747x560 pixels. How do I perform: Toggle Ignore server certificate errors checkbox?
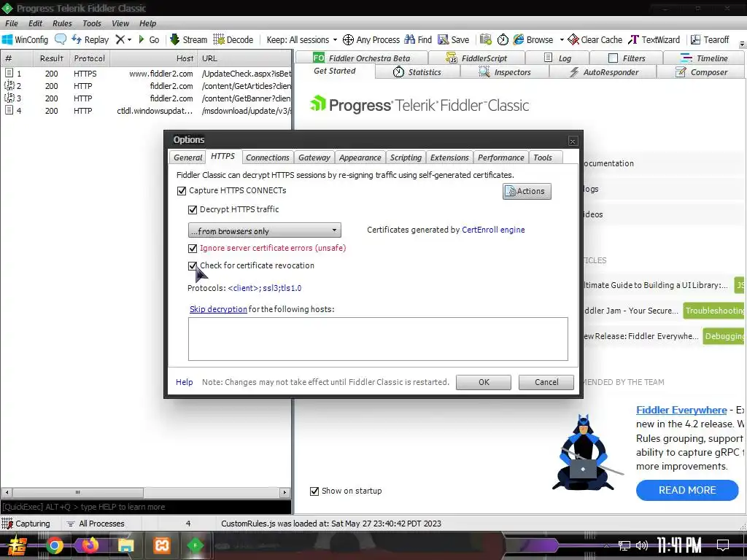click(x=193, y=248)
